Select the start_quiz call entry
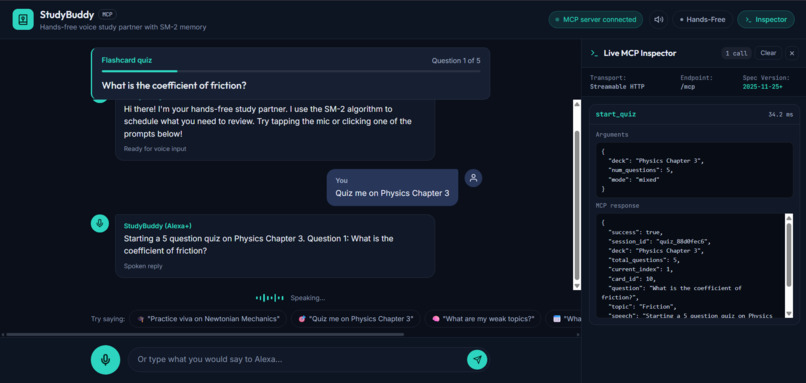 coord(693,114)
